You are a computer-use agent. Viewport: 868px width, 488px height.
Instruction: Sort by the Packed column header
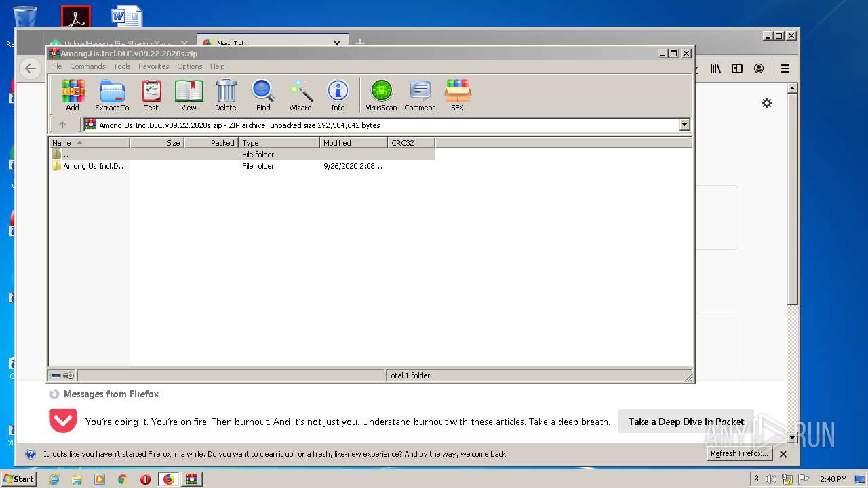coord(211,142)
